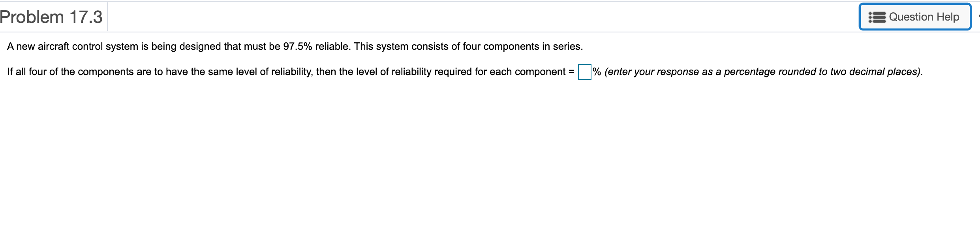Click the % symbol after the answer box
Image resolution: width=980 pixels, height=234 pixels.
pyautogui.click(x=597, y=72)
